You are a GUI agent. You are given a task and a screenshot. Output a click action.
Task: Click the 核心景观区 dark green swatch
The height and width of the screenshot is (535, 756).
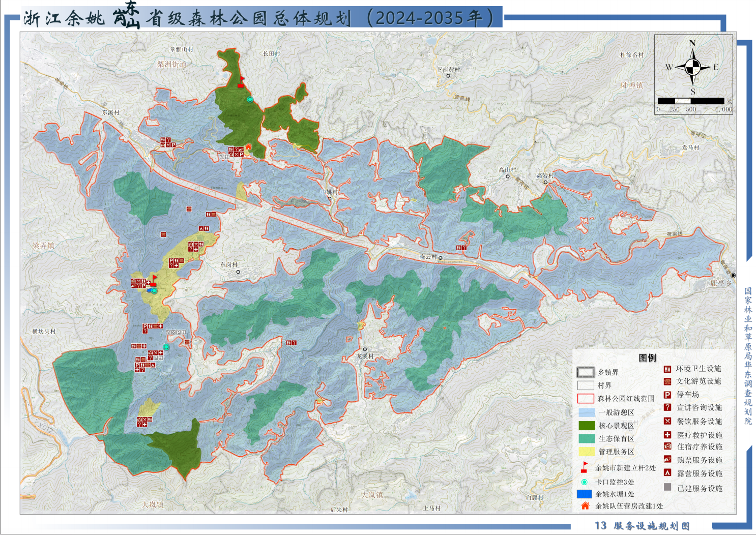point(587,426)
